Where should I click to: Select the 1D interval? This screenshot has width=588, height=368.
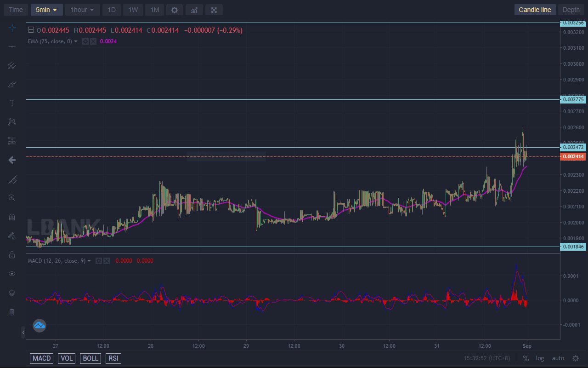[x=112, y=10]
